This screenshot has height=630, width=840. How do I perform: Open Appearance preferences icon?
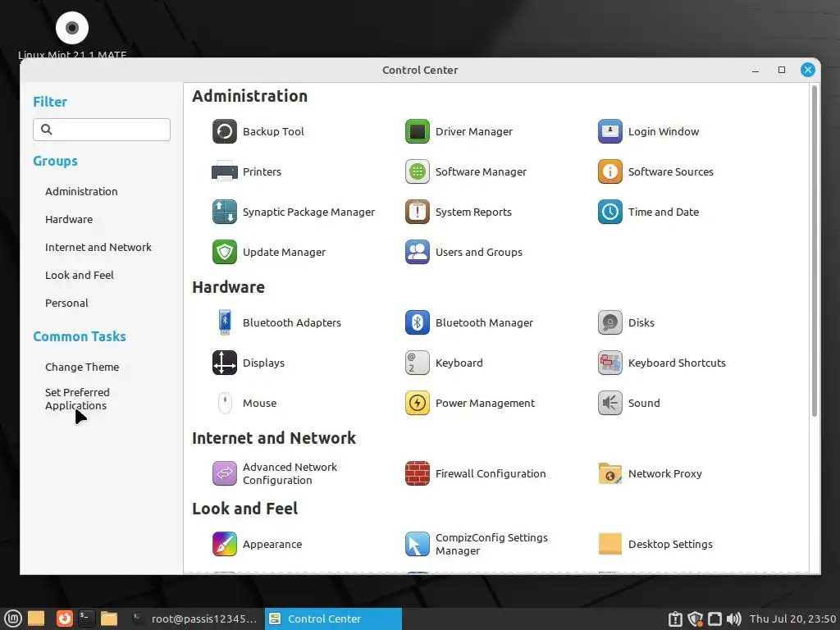tap(225, 545)
